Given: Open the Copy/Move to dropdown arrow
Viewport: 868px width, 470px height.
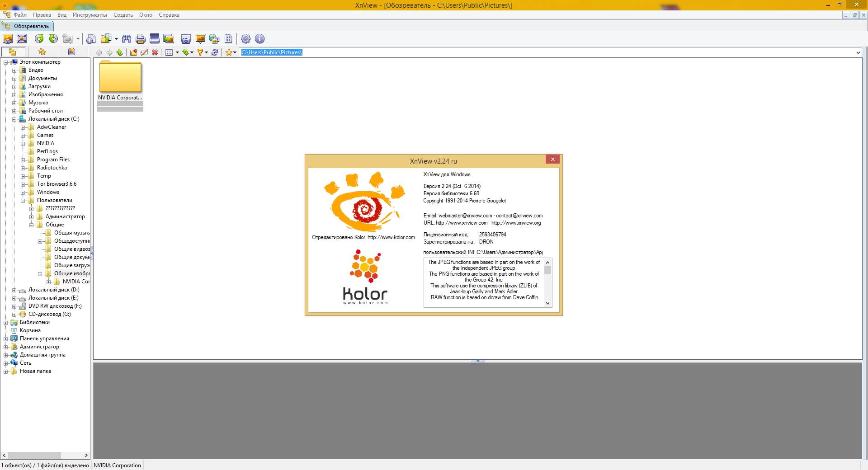Looking at the screenshot, I should pyautogui.click(x=116, y=39).
